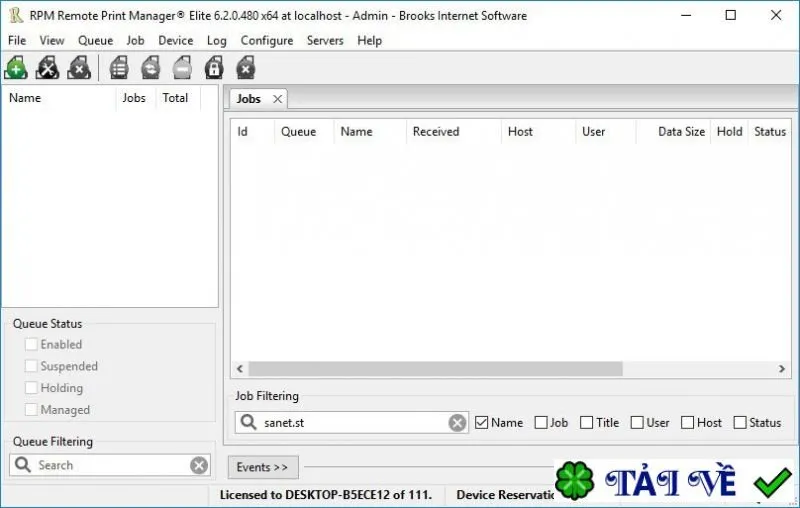Image resolution: width=800 pixels, height=508 pixels.
Task: Enable the Title filter checkbox
Action: coord(587,422)
